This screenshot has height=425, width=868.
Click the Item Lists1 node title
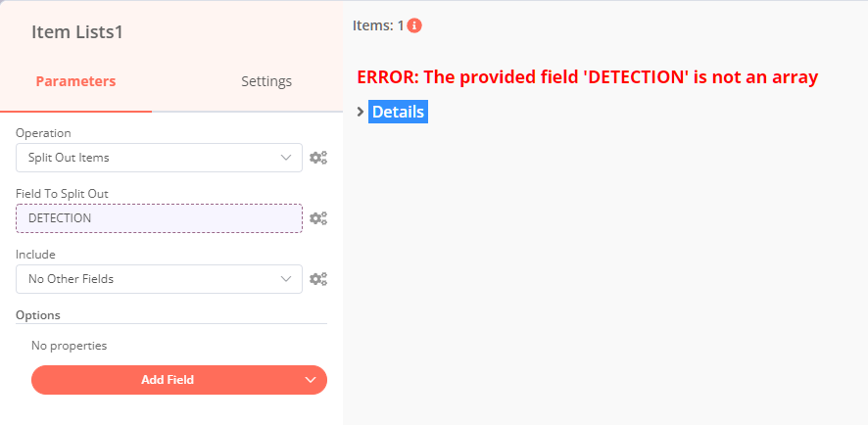77,31
